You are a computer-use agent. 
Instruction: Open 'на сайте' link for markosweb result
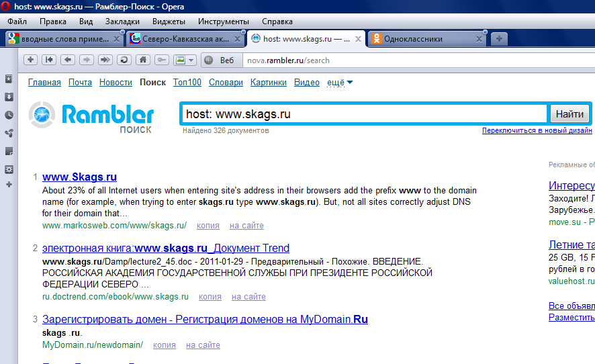point(246,226)
